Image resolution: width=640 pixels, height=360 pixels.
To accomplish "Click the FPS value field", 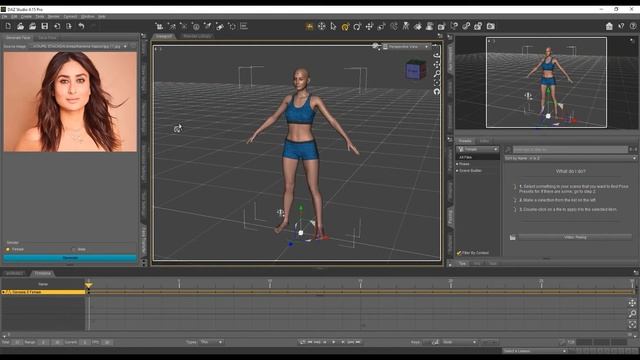I will click(x=107, y=342).
